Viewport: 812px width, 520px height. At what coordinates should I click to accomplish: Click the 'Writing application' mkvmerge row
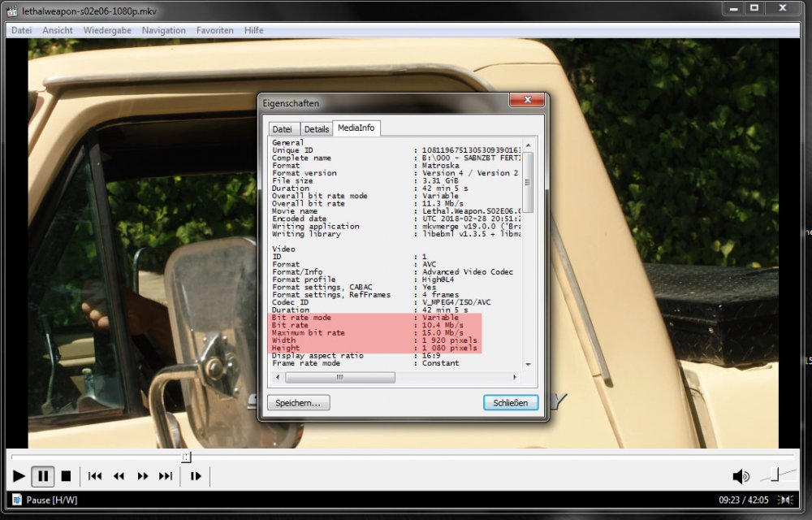(x=396, y=227)
